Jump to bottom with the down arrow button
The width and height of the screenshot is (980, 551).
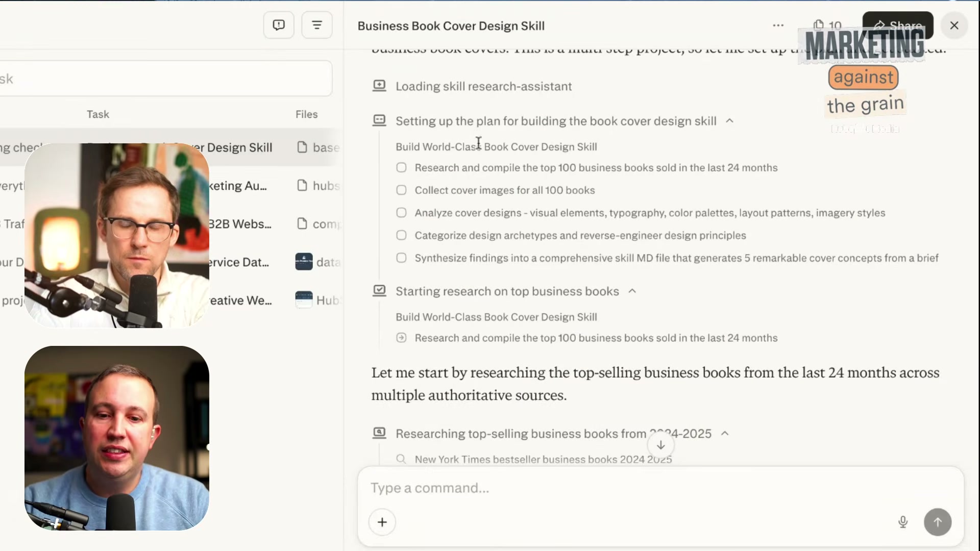pyautogui.click(x=660, y=445)
